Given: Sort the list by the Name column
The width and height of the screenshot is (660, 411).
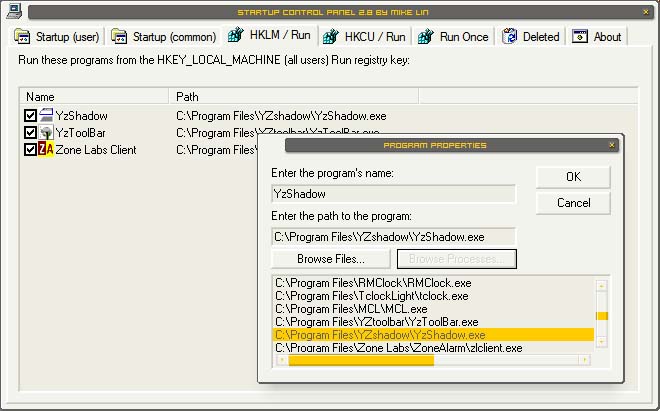Looking at the screenshot, I should point(95,97).
